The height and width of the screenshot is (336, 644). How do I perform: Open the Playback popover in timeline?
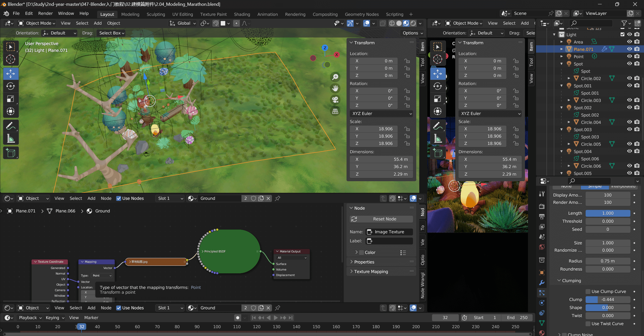[30, 318]
